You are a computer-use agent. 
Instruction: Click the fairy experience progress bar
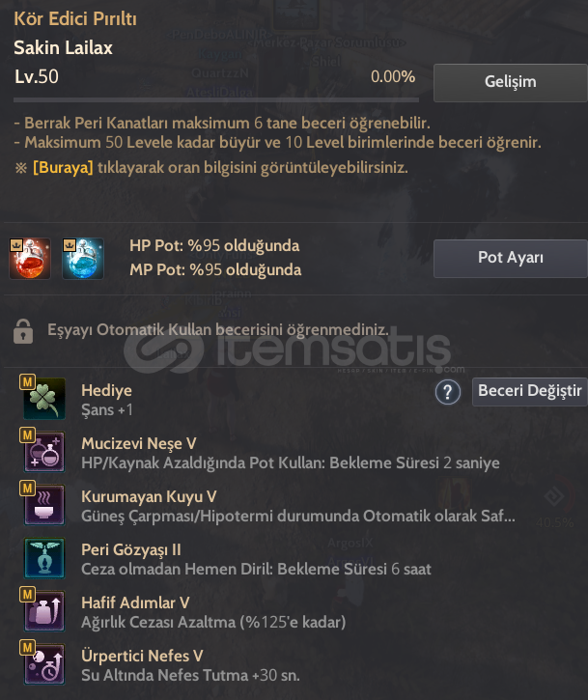pyautogui.click(x=216, y=100)
